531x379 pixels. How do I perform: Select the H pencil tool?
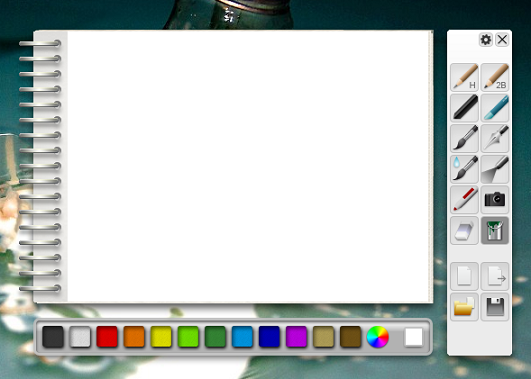click(x=464, y=77)
